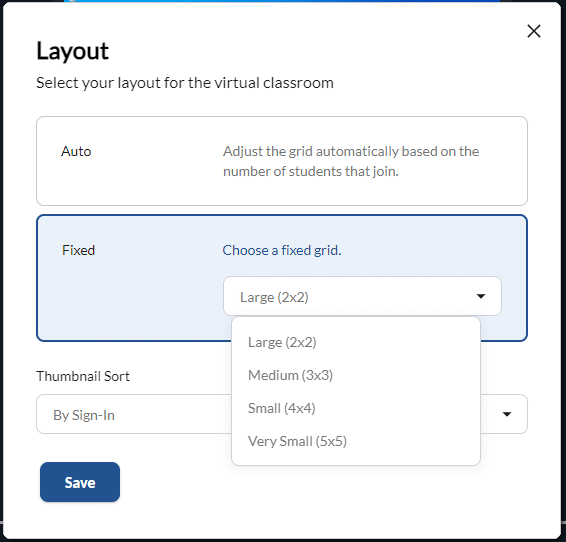Click the Large (2x2) combo box field

click(x=362, y=296)
